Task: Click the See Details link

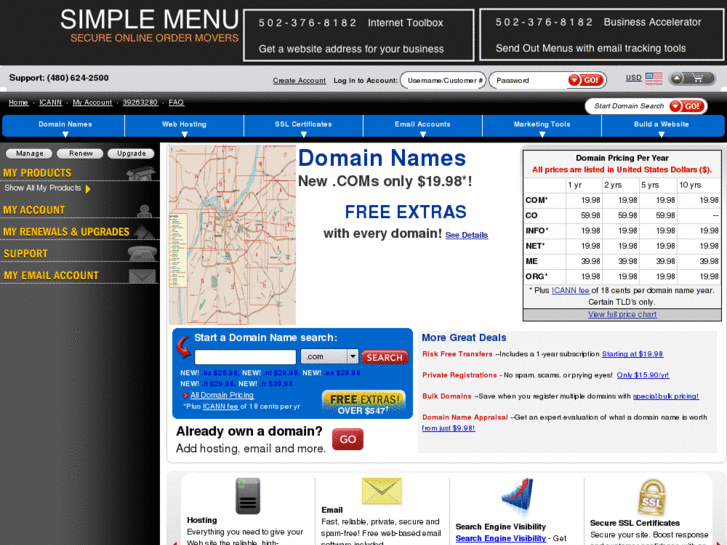Action: pyautogui.click(x=466, y=236)
